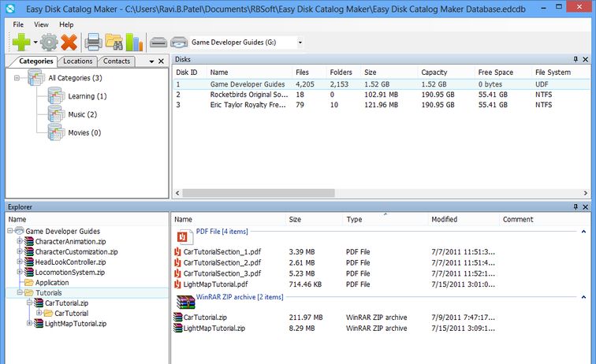Switch to the Locations tab
596x364 pixels.
click(x=78, y=61)
